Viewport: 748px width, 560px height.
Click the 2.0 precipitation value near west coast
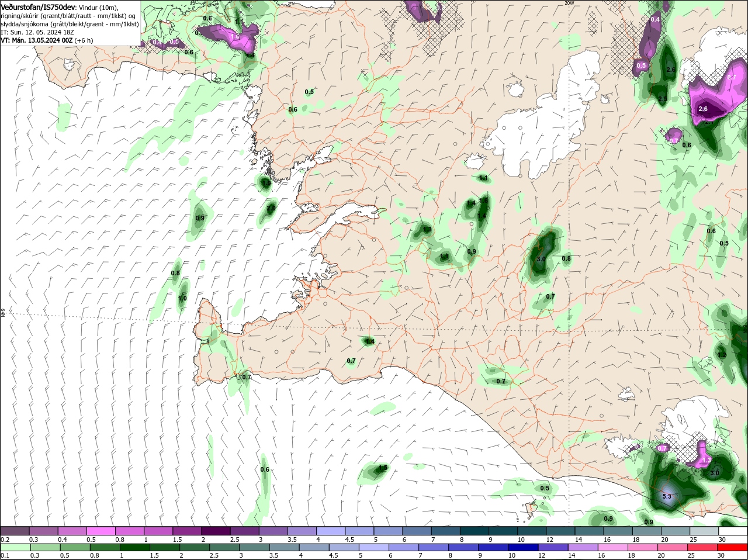point(271,208)
